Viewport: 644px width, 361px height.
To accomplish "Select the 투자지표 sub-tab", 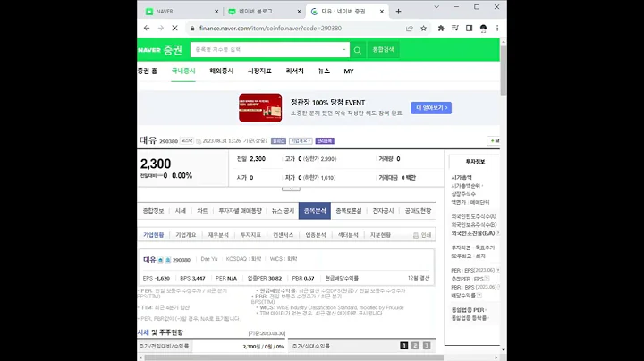I will (x=250, y=235).
